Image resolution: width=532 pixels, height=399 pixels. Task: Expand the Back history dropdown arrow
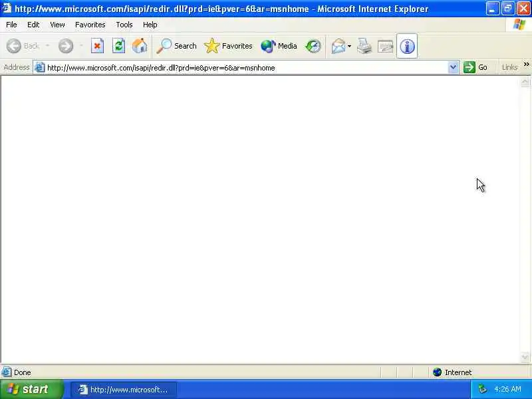point(47,46)
